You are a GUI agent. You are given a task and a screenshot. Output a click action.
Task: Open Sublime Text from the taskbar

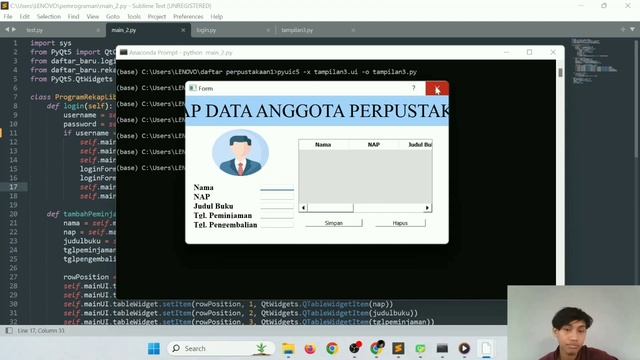point(398,348)
